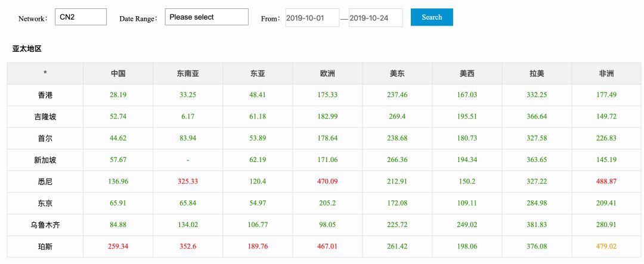
Task: Click the 乌鲁木齐 row label
Action: [45, 225]
